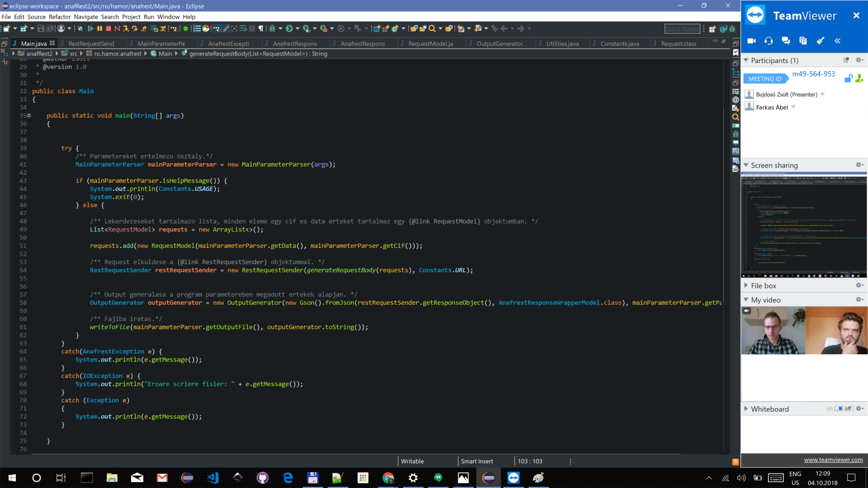The image size is (868, 488).
Task: Click the green invite participant icon
Action: click(x=860, y=78)
